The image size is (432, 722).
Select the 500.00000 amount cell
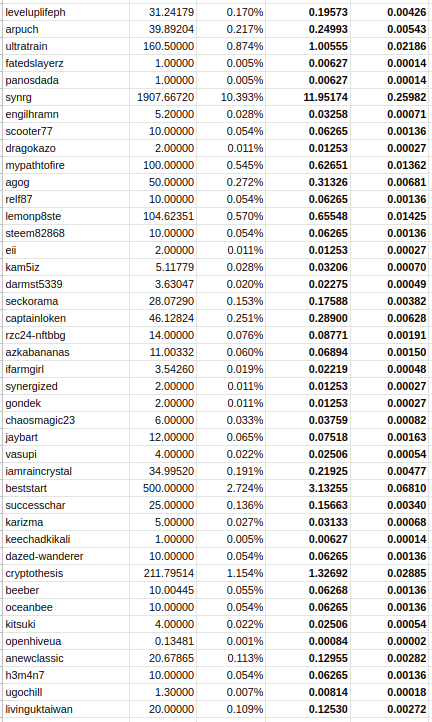pos(163,488)
